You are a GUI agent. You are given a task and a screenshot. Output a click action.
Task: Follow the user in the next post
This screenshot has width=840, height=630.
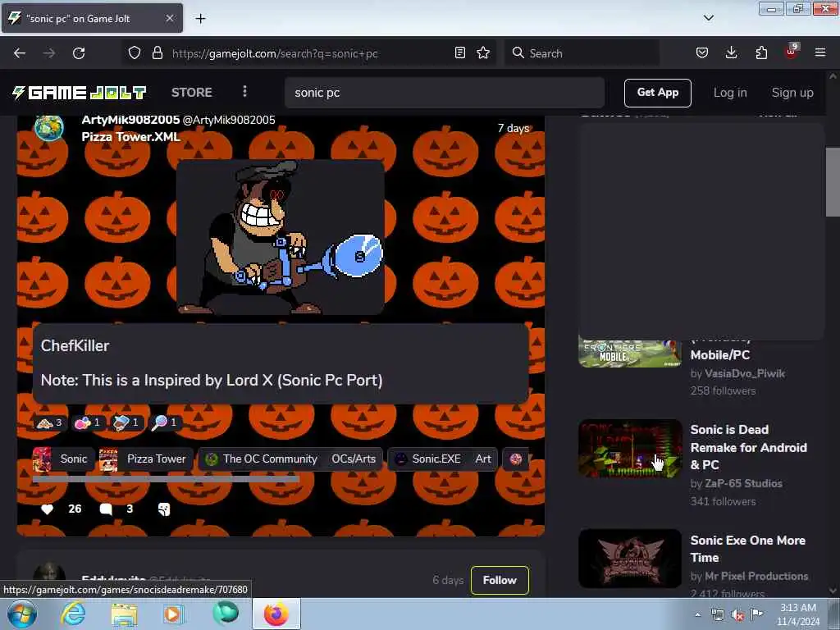pos(500,580)
